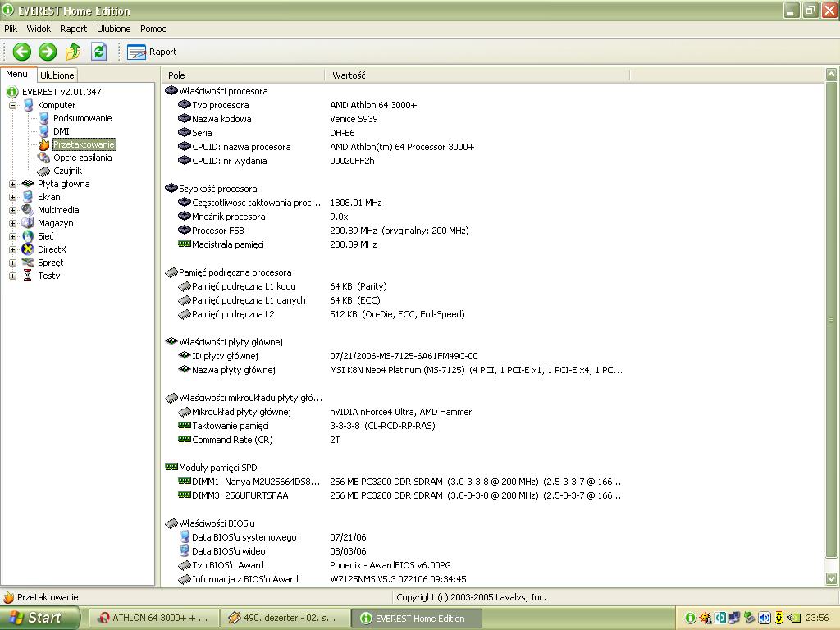Open the Windows Start button

click(39, 618)
